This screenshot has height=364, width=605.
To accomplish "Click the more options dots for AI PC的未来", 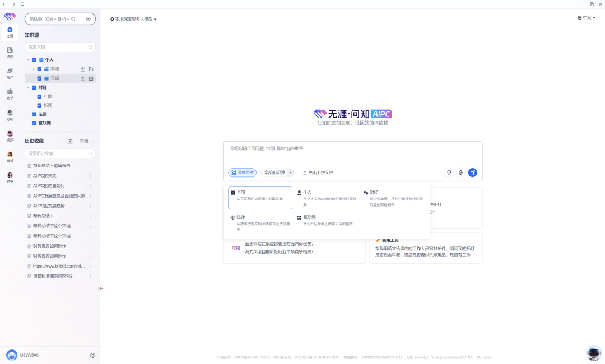I will pos(91,176).
